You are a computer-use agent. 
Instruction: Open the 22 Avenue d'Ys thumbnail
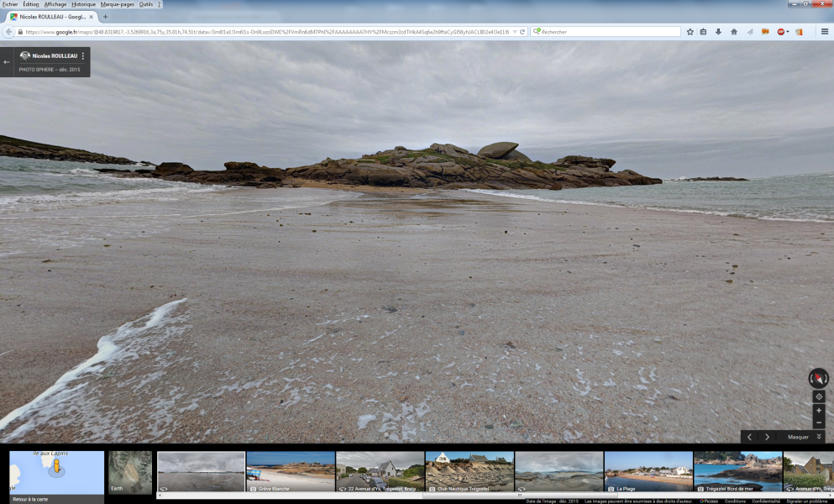[x=380, y=472]
